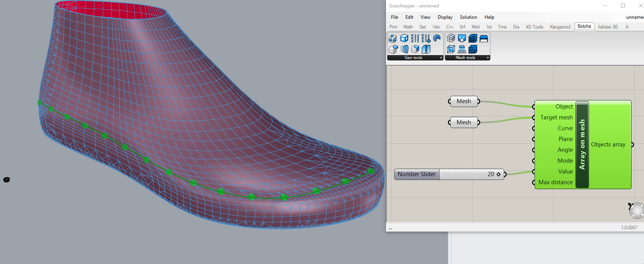This screenshot has height=264, width=644.
Task: Expand the Mesh tools panel
Action: point(488,58)
